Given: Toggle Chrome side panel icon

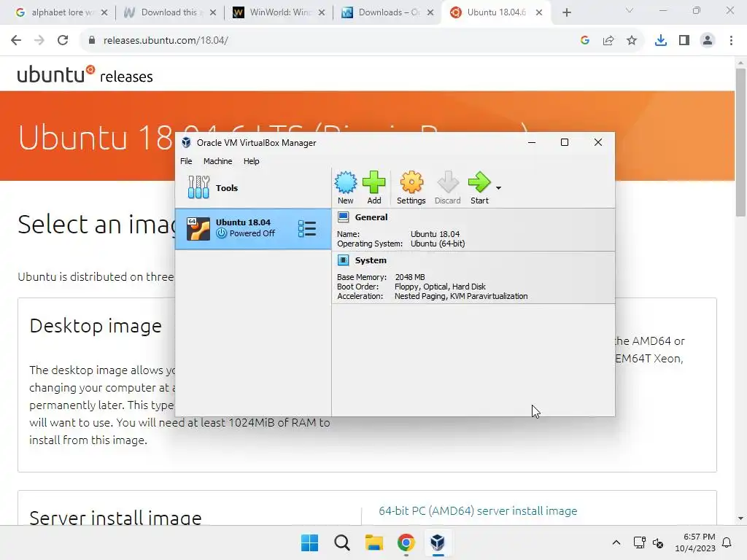Looking at the screenshot, I should tap(684, 40).
